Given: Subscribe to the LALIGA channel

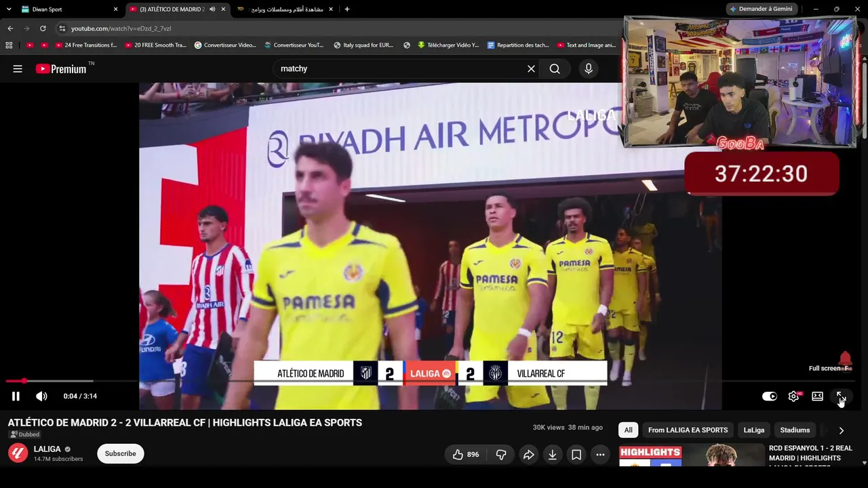Looking at the screenshot, I should [x=121, y=453].
